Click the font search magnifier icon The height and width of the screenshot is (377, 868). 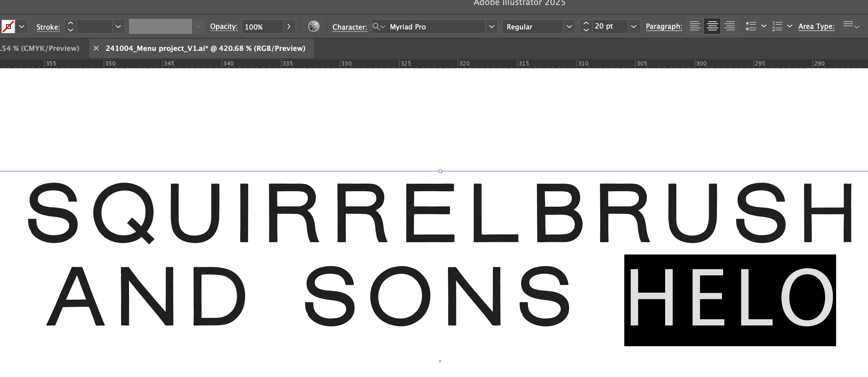[x=376, y=27]
